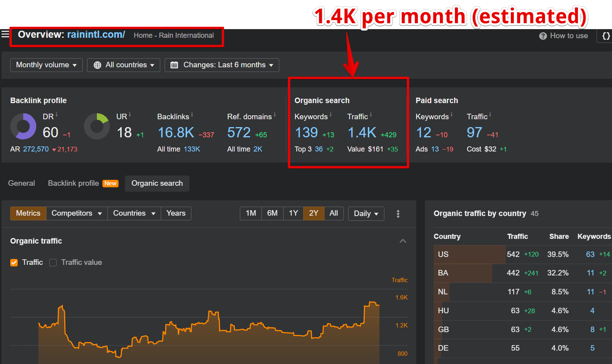Screen dimensions: 612x364
Task: Open the All countries dropdown
Action: click(x=124, y=65)
